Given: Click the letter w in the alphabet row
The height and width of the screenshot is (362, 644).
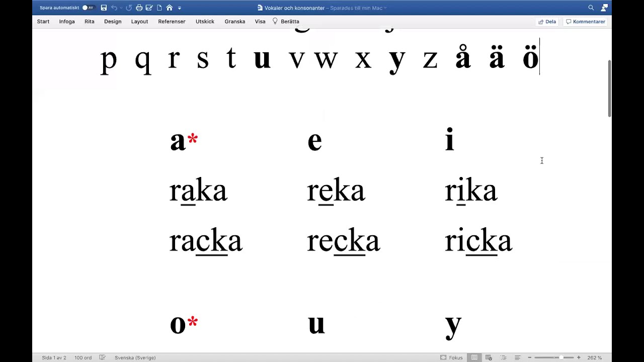Looking at the screenshot, I should click(x=326, y=59).
